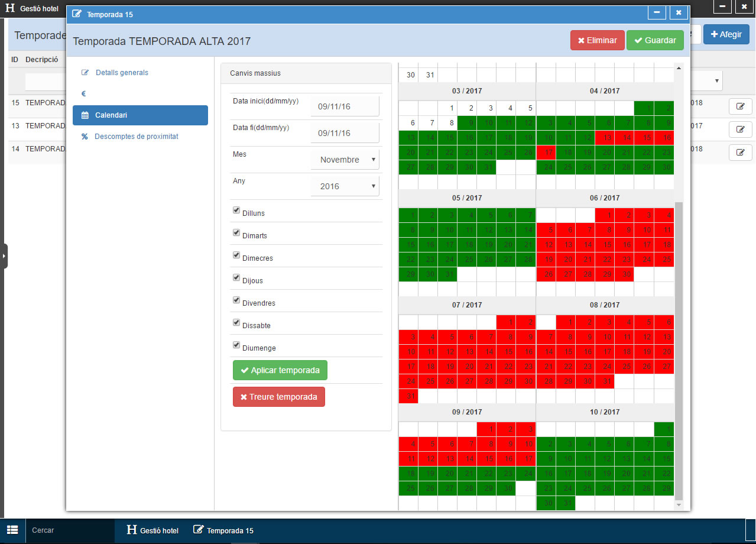Expand the filter dropdown in background table
The image size is (756, 544).
point(717,80)
